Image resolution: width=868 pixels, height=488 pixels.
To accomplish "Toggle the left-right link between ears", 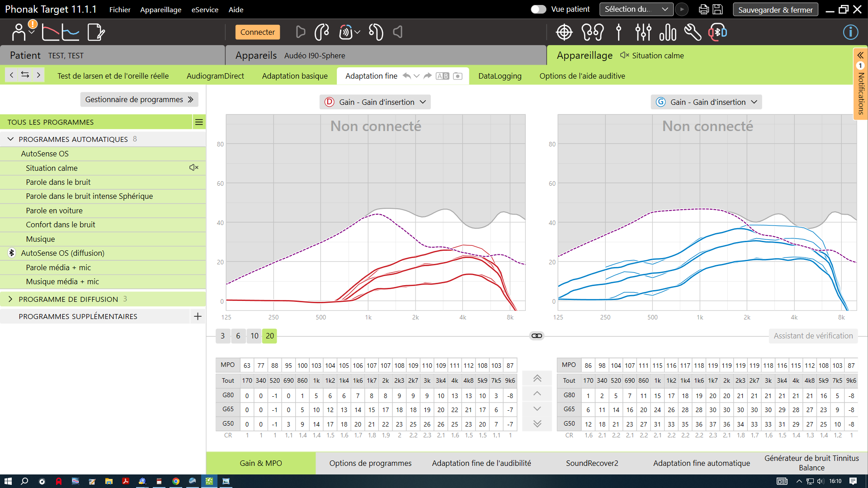I will coord(537,336).
